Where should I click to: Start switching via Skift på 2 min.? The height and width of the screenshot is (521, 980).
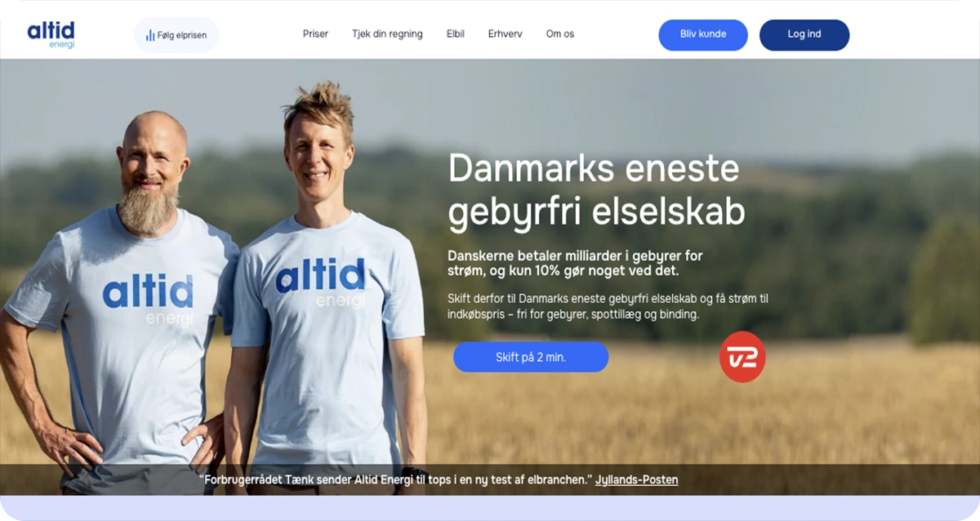point(531,357)
